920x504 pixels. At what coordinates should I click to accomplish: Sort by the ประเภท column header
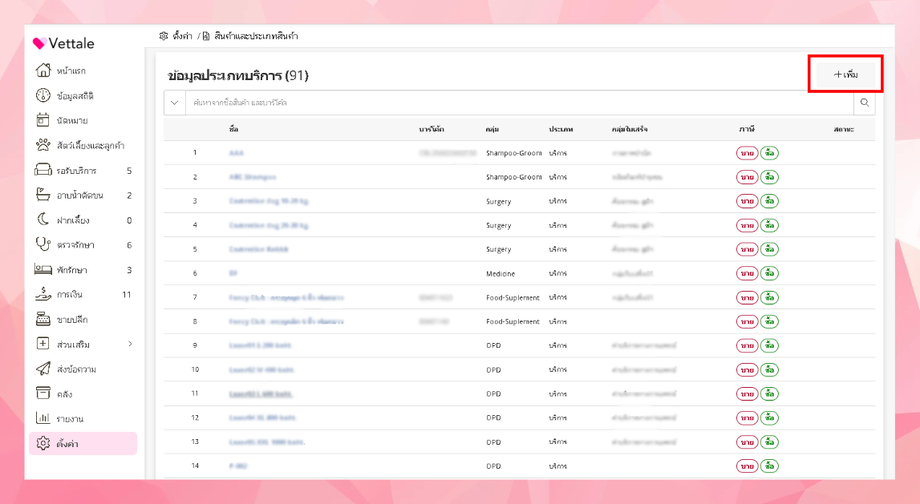click(561, 129)
